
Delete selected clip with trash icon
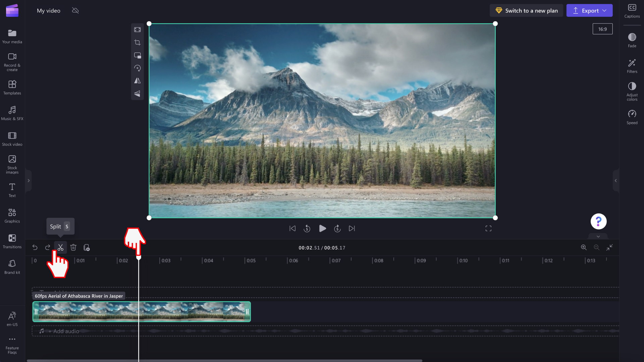pyautogui.click(x=73, y=247)
